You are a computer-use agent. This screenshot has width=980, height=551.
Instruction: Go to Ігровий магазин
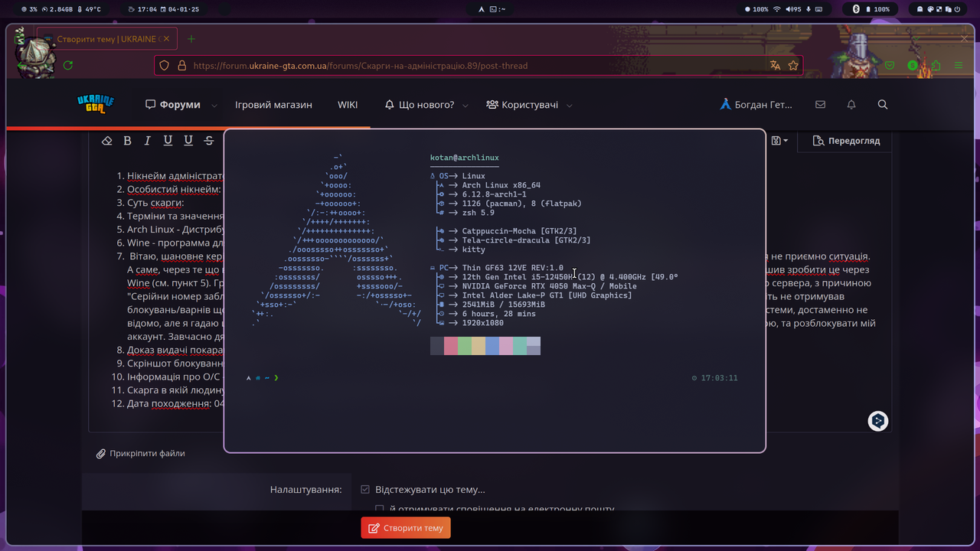click(x=273, y=105)
